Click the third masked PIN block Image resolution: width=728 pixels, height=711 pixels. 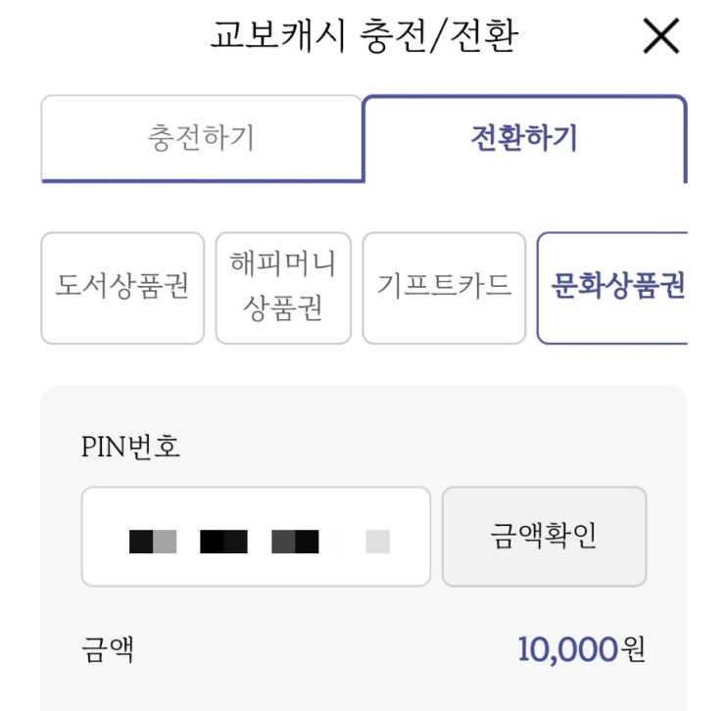pyautogui.click(x=295, y=542)
